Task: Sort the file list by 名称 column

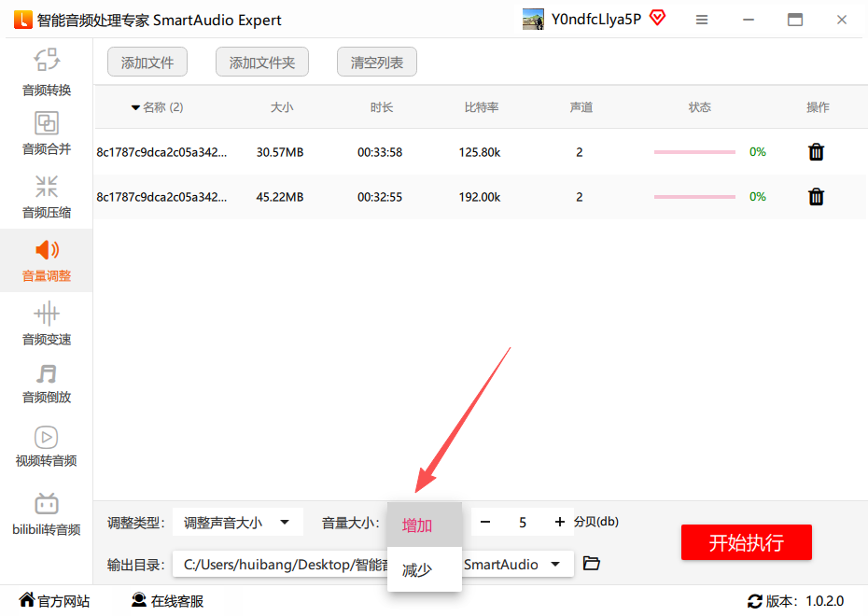Action: (157, 107)
